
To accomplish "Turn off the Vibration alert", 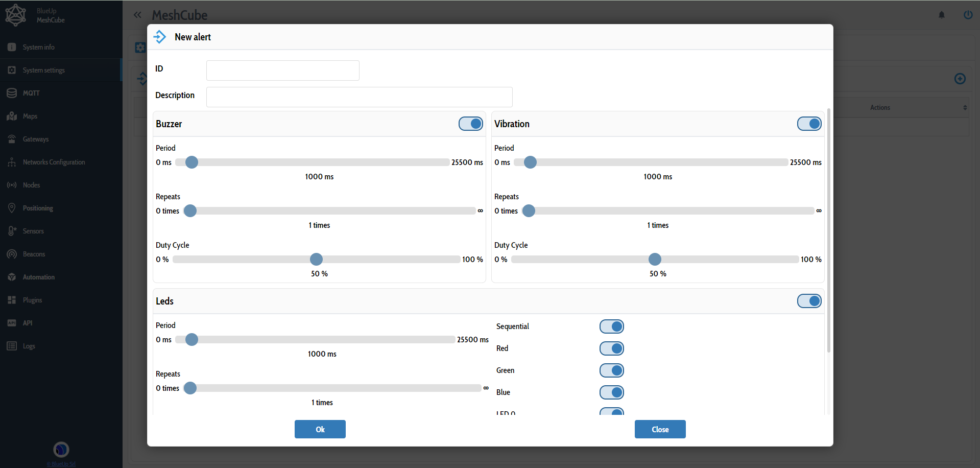I will [x=809, y=124].
